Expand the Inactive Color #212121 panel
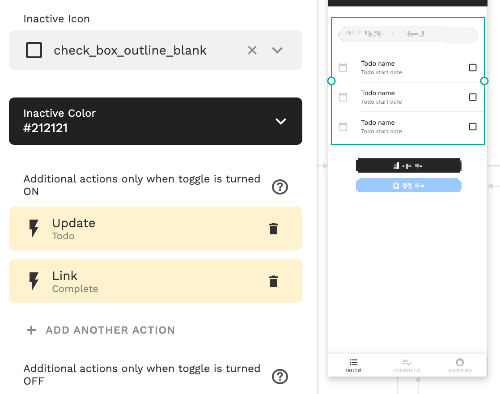The width and height of the screenshot is (500, 394). point(155,121)
